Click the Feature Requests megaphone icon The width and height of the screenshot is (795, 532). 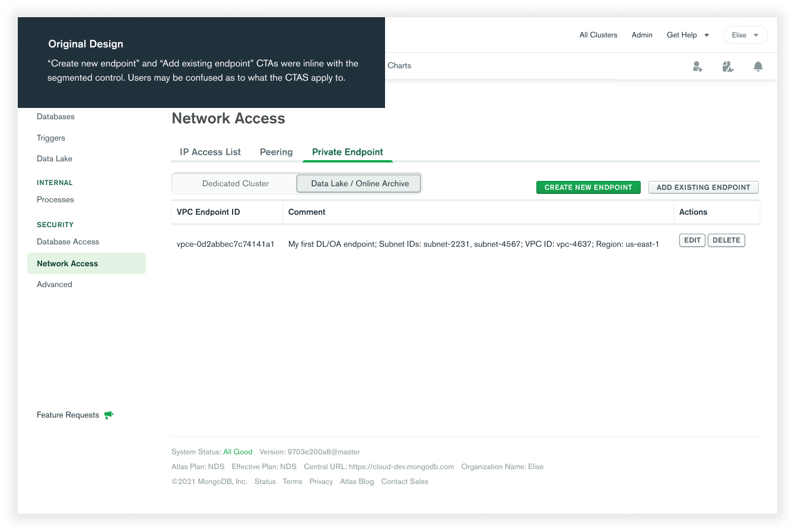(x=109, y=415)
